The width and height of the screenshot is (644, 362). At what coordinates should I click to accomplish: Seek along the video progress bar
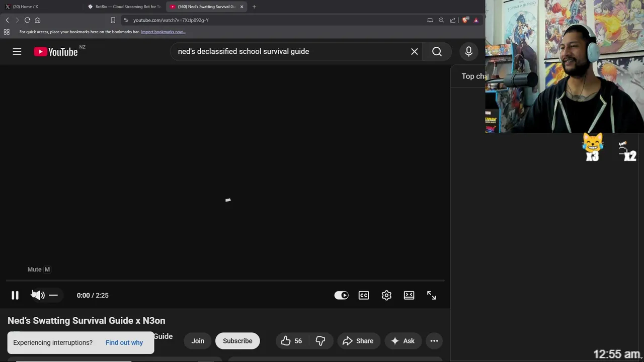point(225,281)
